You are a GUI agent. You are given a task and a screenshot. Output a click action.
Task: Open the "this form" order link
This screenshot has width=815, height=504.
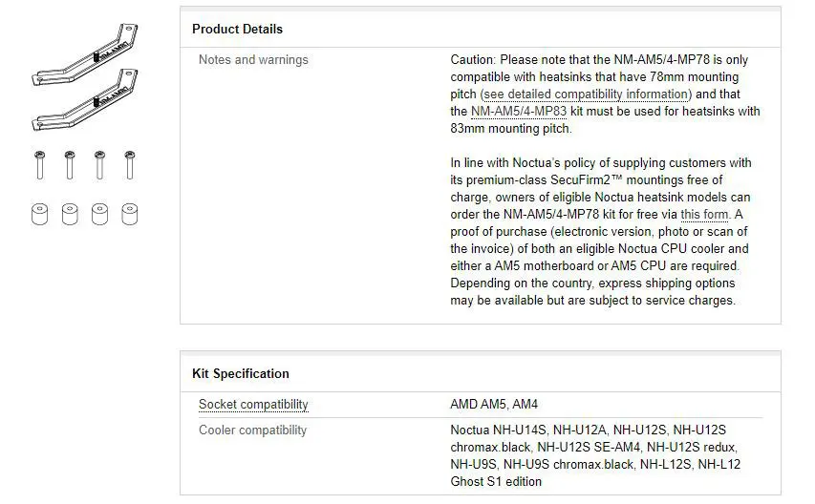click(x=704, y=215)
